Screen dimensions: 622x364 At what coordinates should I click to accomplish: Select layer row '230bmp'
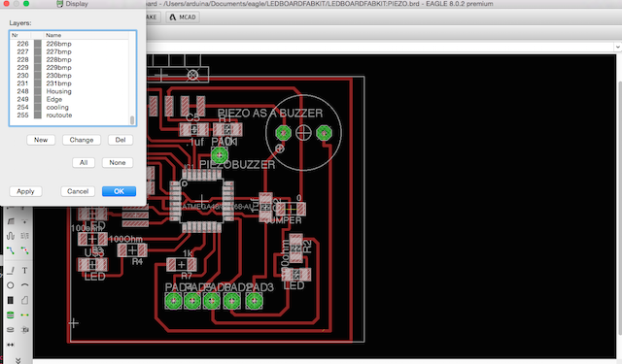69,76
